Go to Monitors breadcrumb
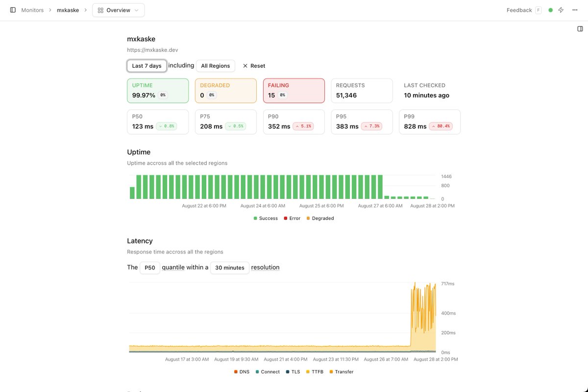This screenshot has width=588, height=392. tap(32, 10)
